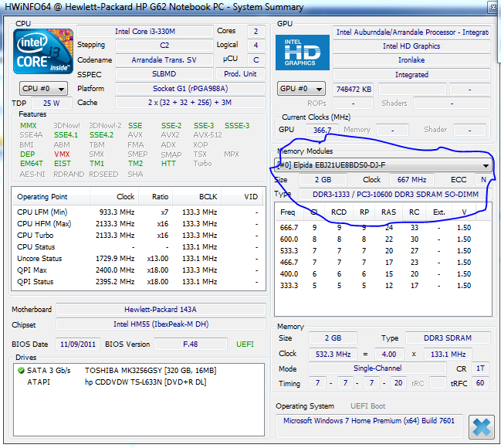Click the Intel HD Graphics logo
Viewport: 501px width, 448px height.
pyautogui.click(x=303, y=53)
